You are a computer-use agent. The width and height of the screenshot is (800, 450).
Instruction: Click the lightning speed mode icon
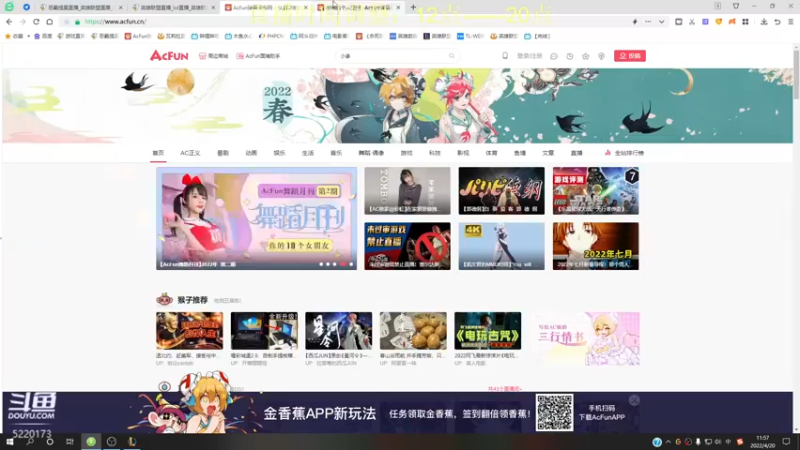[x=635, y=22]
